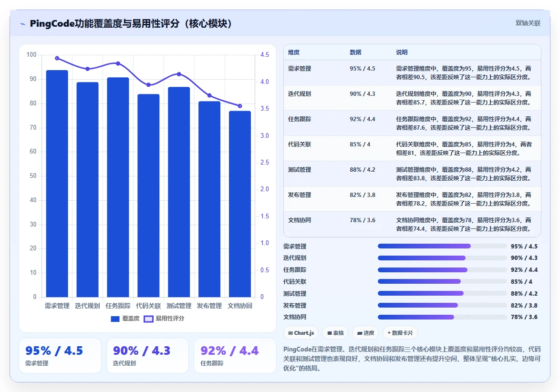Click the line point above the 代码关联 bar
The width and height of the screenshot is (560, 392).
click(148, 85)
